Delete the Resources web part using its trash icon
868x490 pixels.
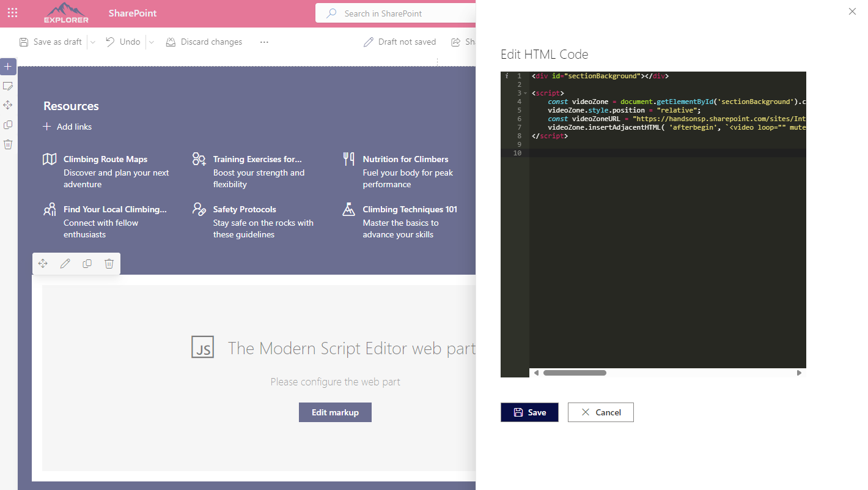click(x=109, y=263)
